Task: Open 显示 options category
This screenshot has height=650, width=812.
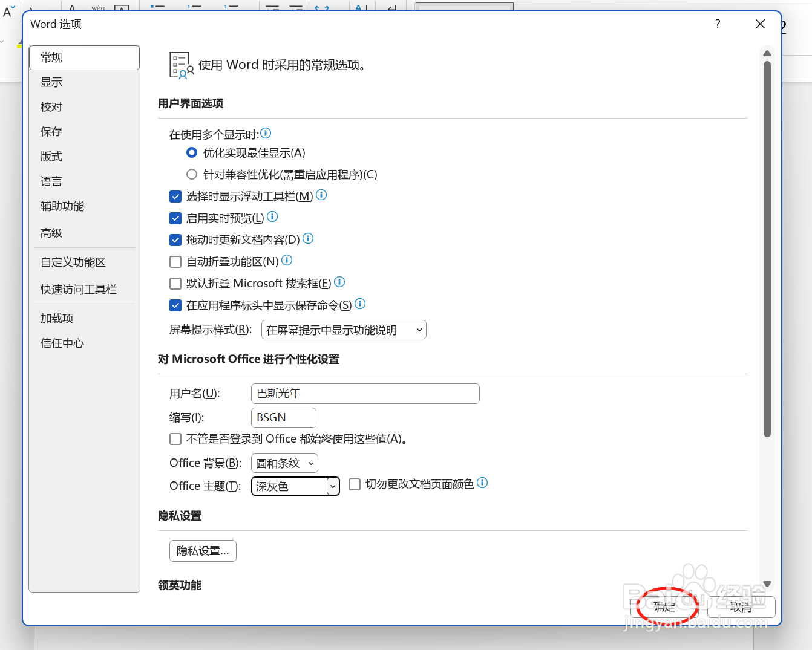Action: tap(84, 82)
